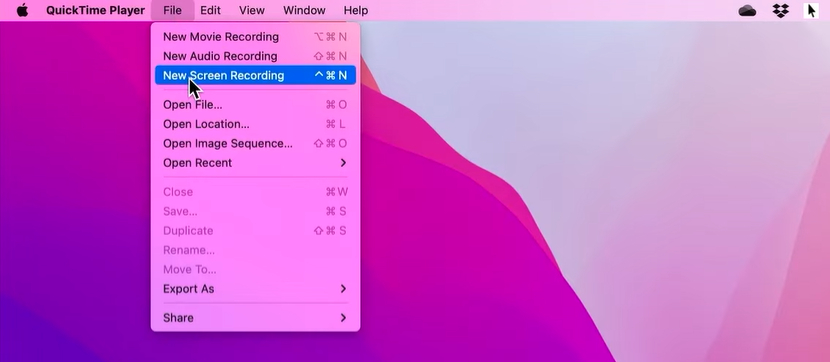Choose Open File… menu entry
This screenshot has height=362, width=830.
coord(255,105)
